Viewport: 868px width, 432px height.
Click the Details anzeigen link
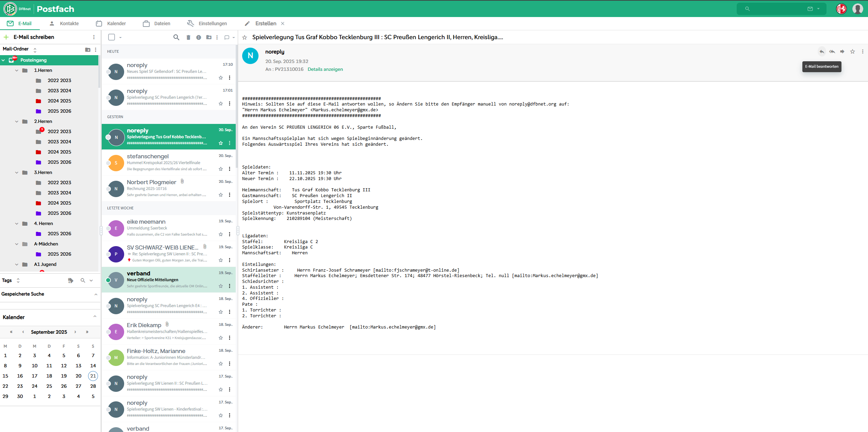click(x=325, y=69)
